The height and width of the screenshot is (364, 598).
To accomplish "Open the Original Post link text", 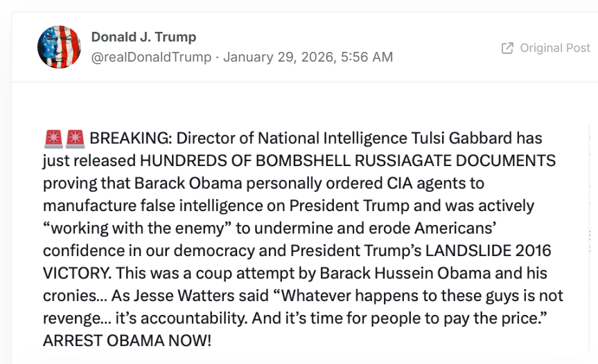I will coord(556,48).
